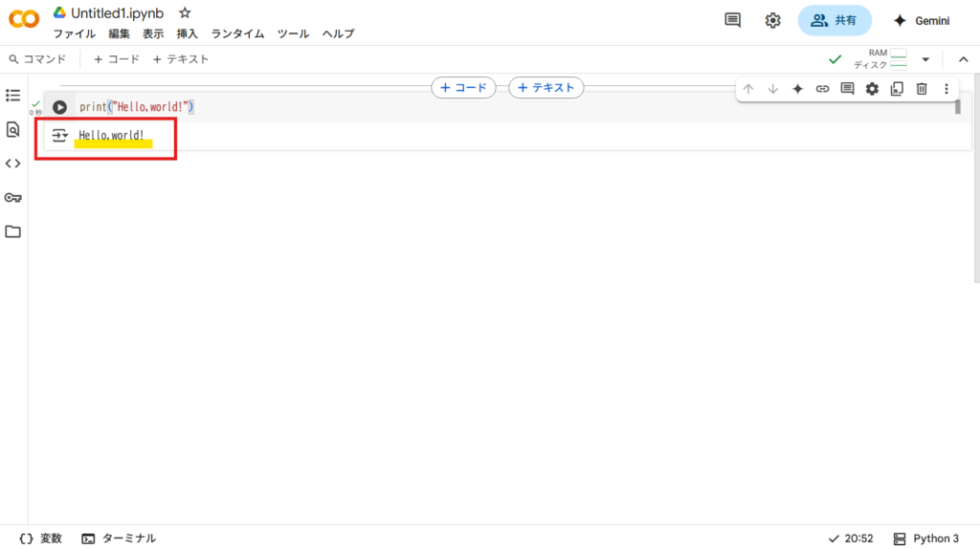Click in the print("Hello,world!") code editor
This screenshot has width=980, height=549.
513,107
